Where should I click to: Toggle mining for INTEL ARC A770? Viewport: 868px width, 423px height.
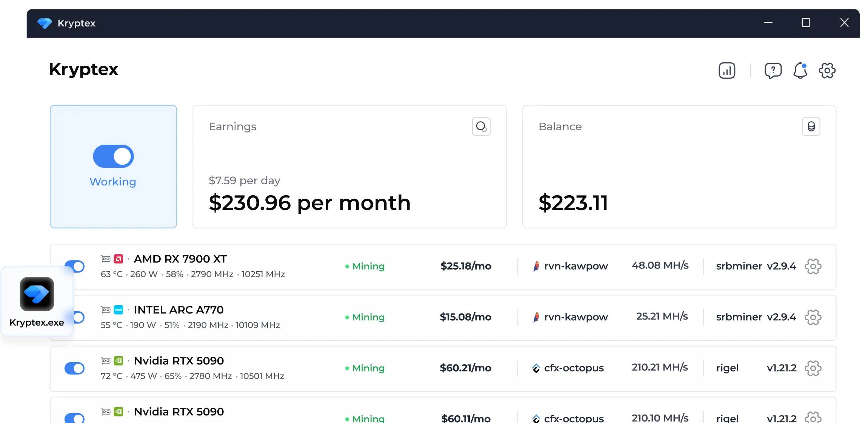tap(78, 317)
